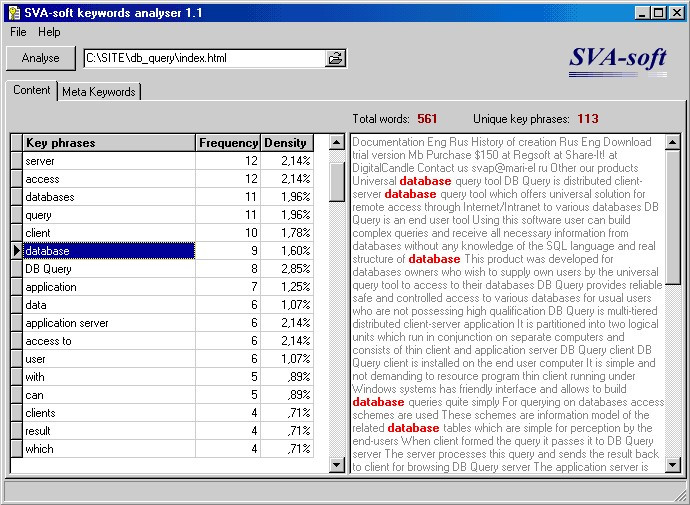Image resolution: width=690 pixels, height=505 pixels.
Task: Click the down arrow of content text scrollbar
Action: coord(673,464)
